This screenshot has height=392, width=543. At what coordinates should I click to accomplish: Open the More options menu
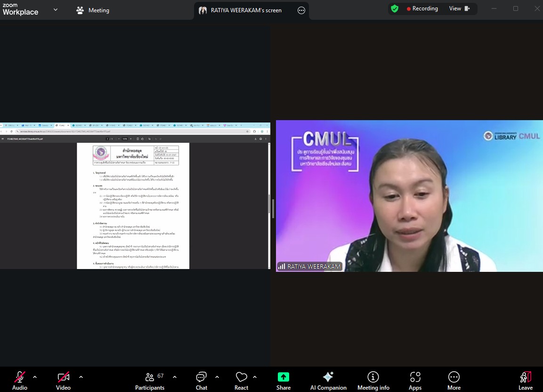(x=454, y=380)
